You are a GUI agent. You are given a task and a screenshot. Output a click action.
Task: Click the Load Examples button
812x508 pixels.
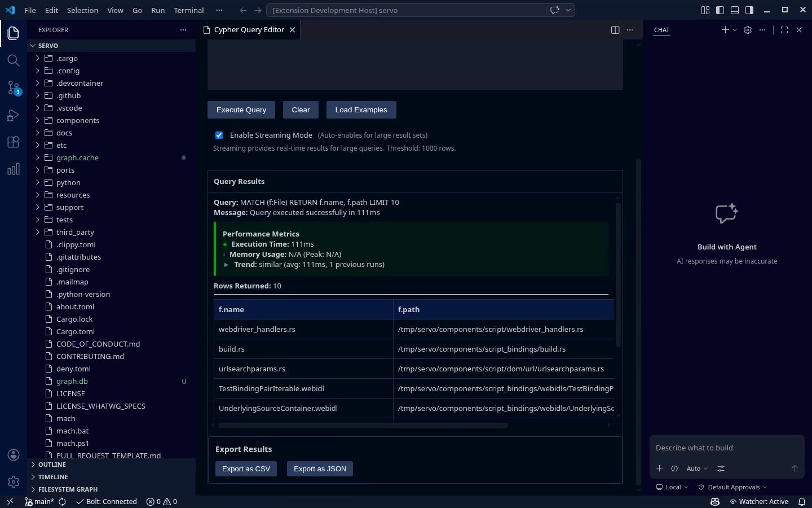pyautogui.click(x=361, y=110)
